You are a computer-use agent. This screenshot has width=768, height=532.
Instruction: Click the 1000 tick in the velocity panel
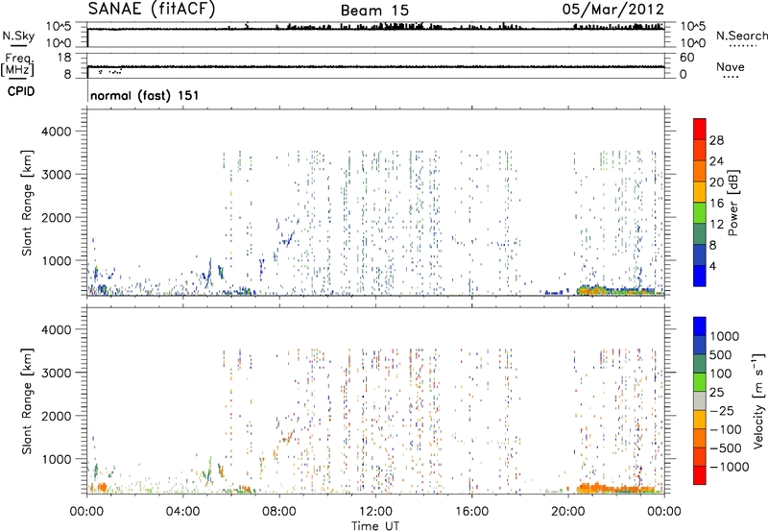click(x=57, y=459)
